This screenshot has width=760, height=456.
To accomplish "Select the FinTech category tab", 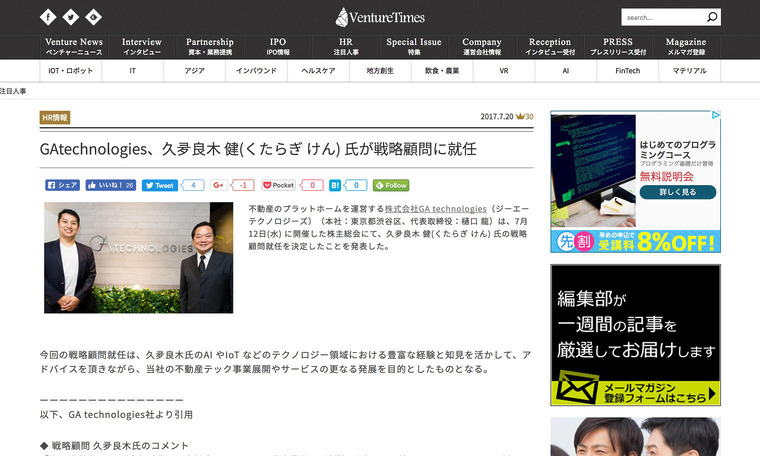I will click(628, 71).
